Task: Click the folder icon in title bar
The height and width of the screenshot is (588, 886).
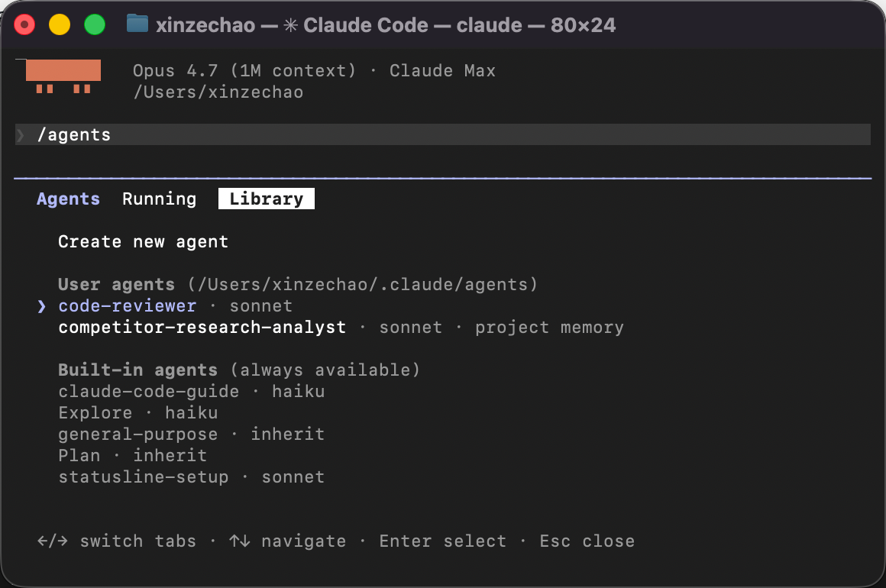Action: click(137, 24)
